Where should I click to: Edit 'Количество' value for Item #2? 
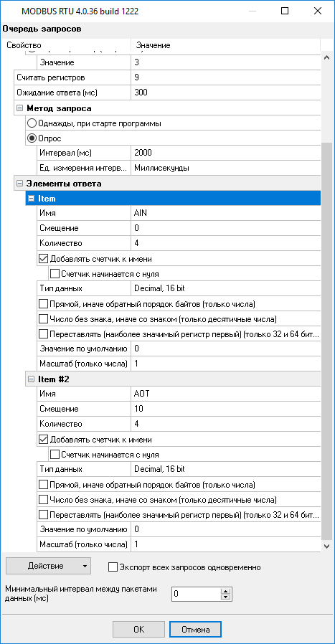(x=225, y=424)
